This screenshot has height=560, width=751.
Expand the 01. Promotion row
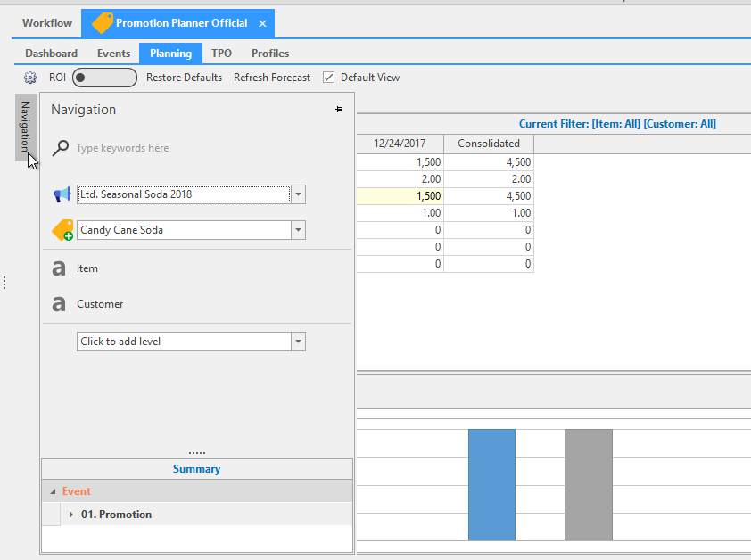click(x=70, y=515)
